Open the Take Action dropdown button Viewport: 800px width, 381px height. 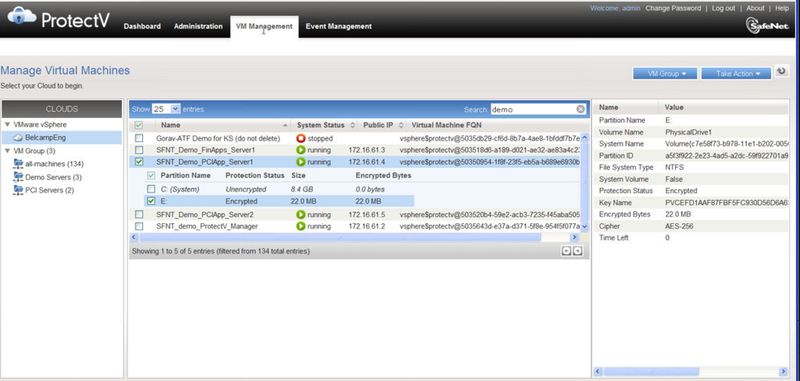(736, 73)
